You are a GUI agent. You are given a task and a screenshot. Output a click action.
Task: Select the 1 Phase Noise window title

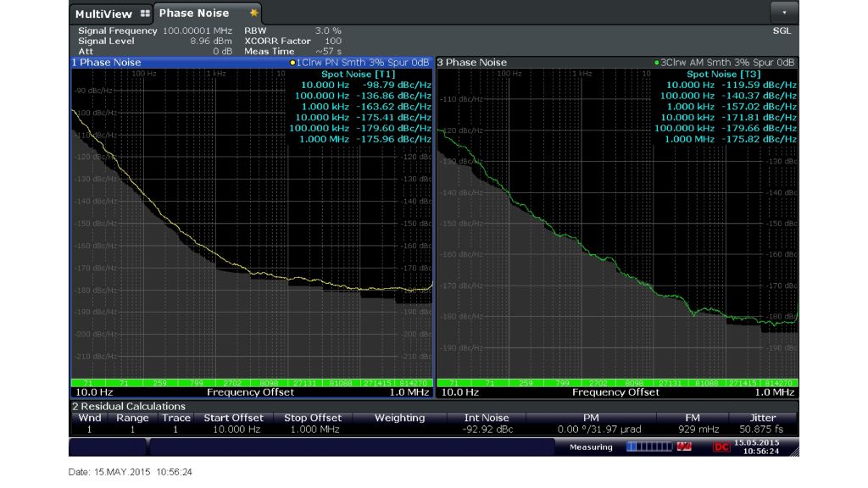click(x=106, y=63)
